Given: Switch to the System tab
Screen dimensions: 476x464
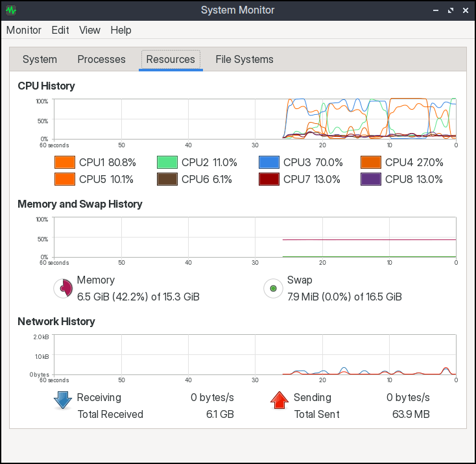Looking at the screenshot, I should point(40,59).
